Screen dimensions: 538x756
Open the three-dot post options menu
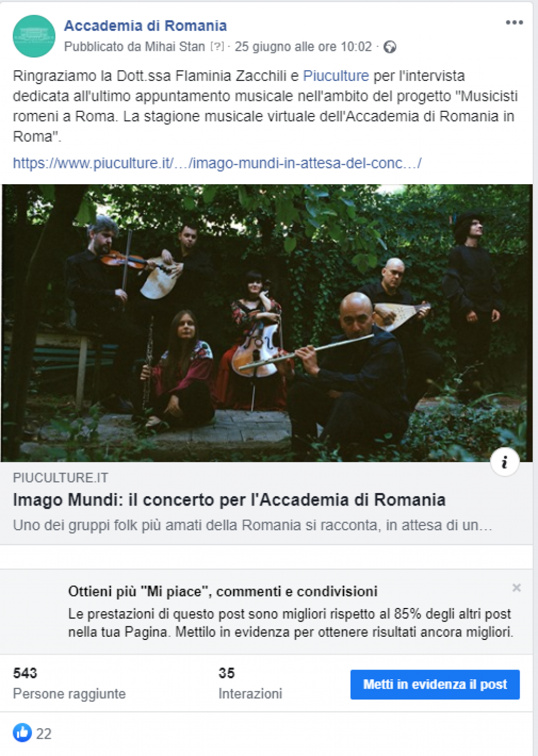(x=514, y=23)
